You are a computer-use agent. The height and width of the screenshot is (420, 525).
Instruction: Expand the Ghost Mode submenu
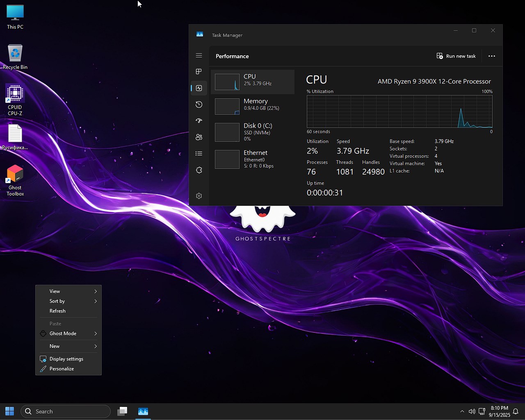68,333
